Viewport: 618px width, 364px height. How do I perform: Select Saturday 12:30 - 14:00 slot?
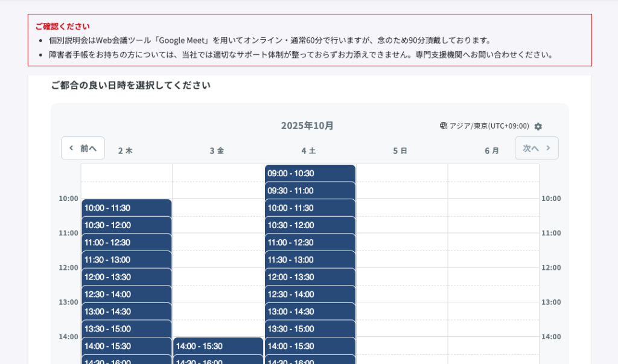(310, 295)
